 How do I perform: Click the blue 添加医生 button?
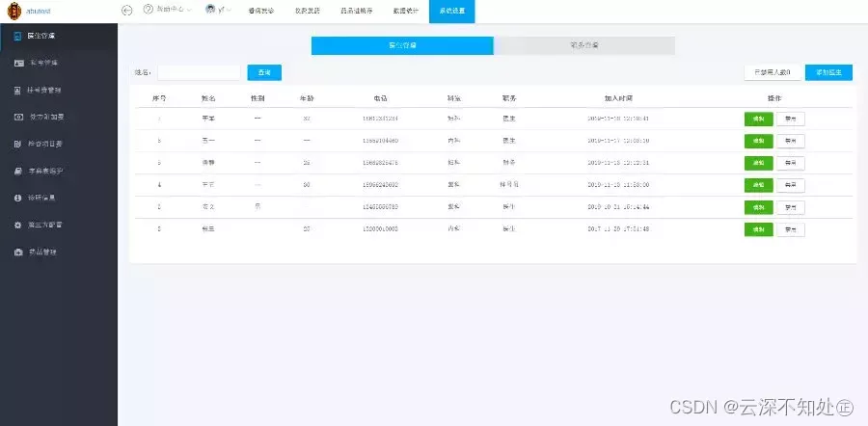tap(828, 72)
